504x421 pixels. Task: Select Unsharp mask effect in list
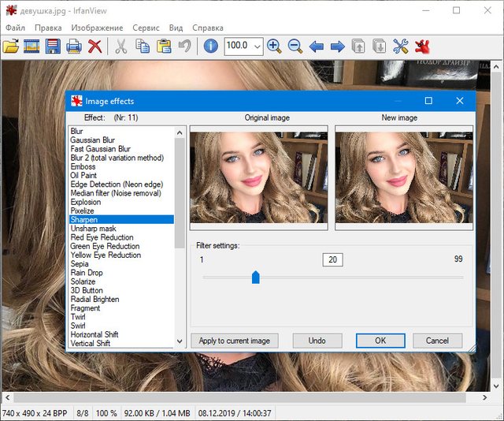[92, 229]
